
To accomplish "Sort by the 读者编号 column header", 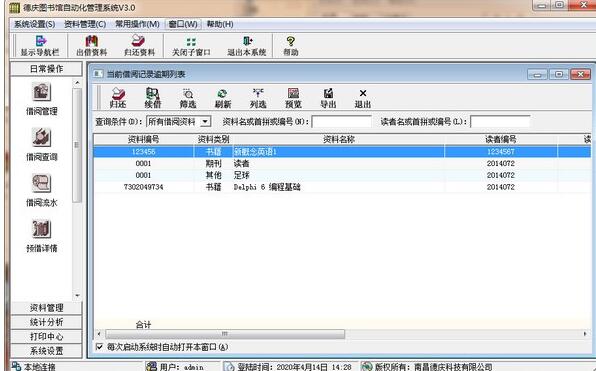I will [x=501, y=139].
